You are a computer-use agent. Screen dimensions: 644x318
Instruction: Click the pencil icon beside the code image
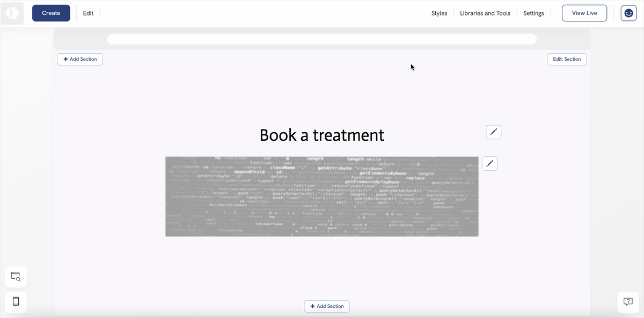pos(489,164)
